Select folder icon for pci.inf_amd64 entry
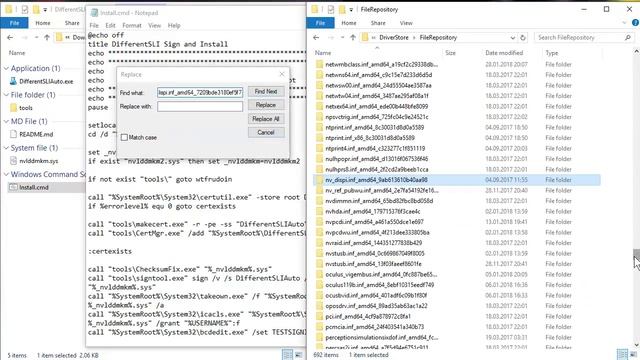This screenshot has height=360, width=640. coord(319,316)
